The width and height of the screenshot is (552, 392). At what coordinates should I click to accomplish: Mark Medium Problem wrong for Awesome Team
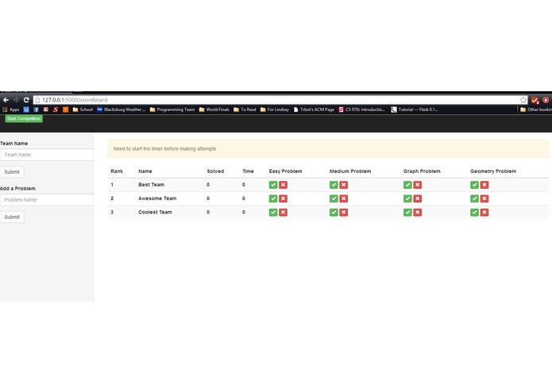[344, 198]
